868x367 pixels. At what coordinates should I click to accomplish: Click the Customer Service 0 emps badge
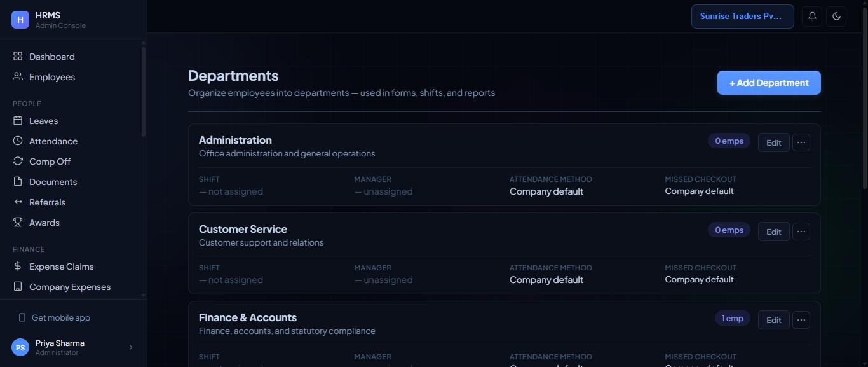pyautogui.click(x=729, y=230)
